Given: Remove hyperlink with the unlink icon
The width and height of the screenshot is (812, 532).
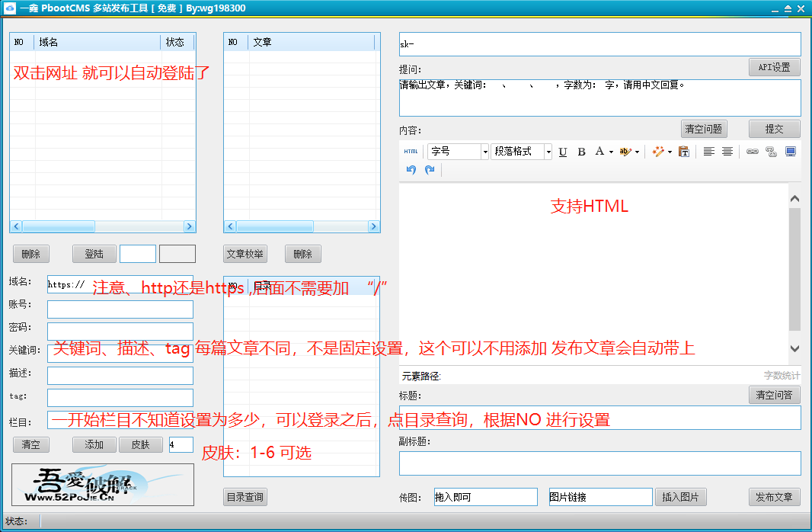Looking at the screenshot, I should (x=771, y=151).
